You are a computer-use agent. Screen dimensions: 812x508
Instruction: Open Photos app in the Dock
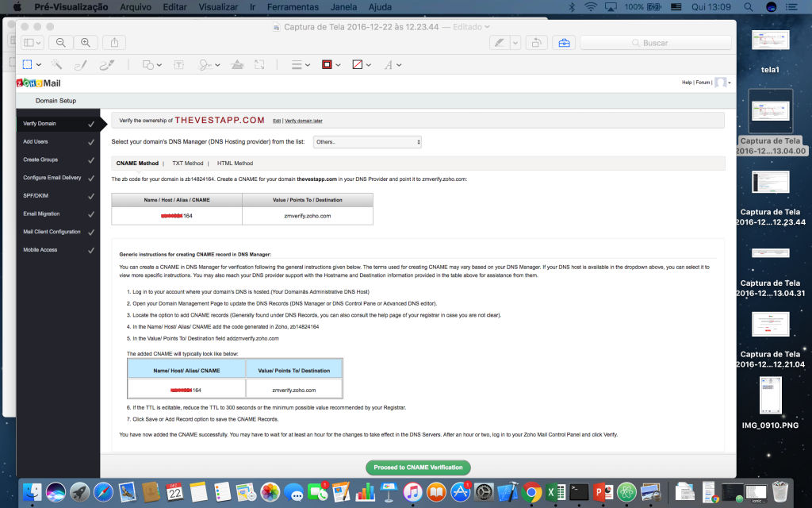pyautogui.click(x=270, y=491)
